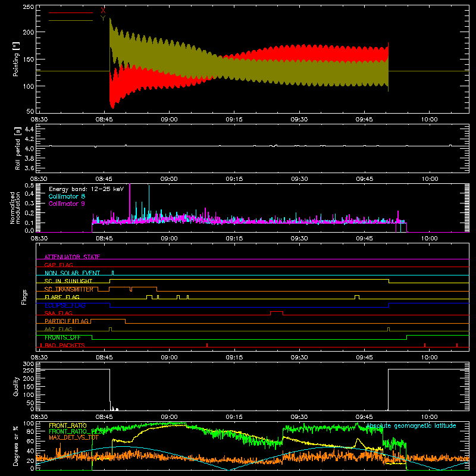Click the FLARE_FLAG pulse just before 09:45

pyautogui.click(x=357, y=296)
